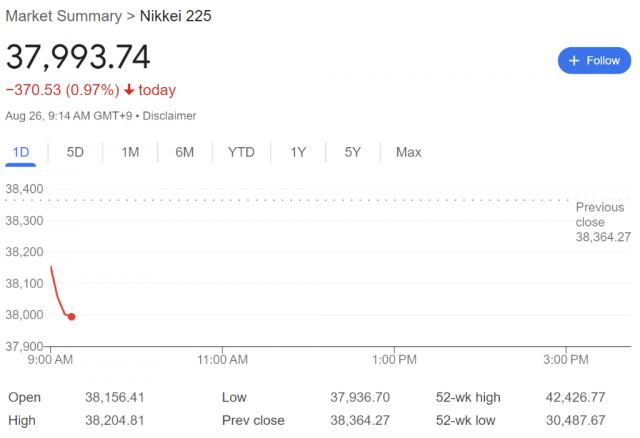Switch to the 5D tab

(75, 152)
